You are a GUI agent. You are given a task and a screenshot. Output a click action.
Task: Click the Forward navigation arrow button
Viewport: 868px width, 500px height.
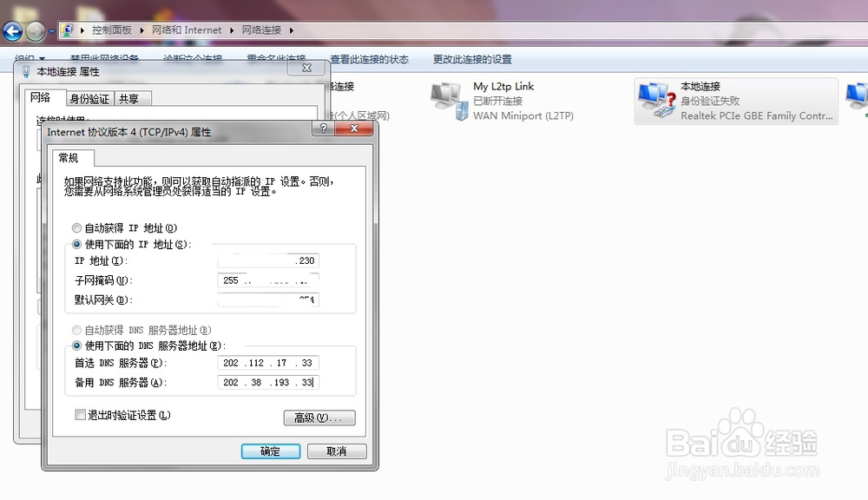pos(36,31)
